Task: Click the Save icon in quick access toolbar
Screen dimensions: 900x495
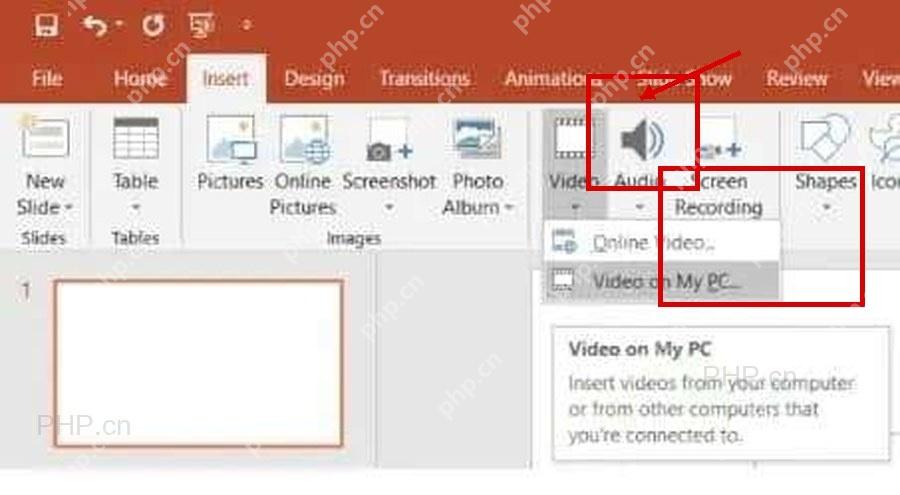Action: (x=46, y=25)
